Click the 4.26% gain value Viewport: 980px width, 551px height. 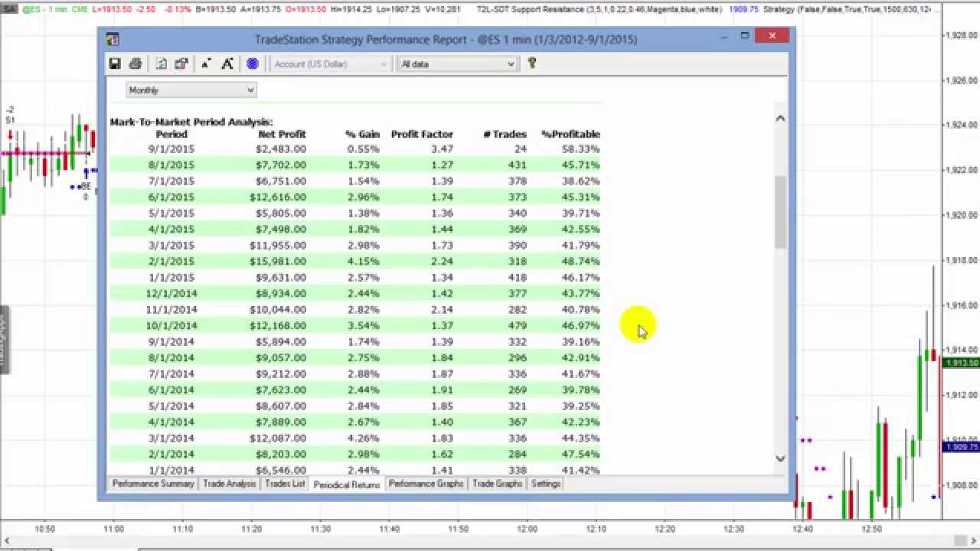pyautogui.click(x=363, y=439)
